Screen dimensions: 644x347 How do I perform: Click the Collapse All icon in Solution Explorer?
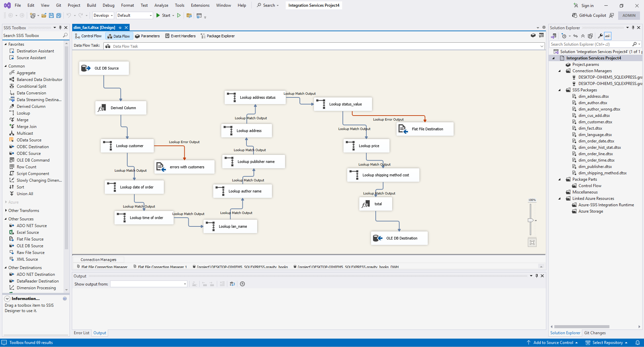point(583,36)
